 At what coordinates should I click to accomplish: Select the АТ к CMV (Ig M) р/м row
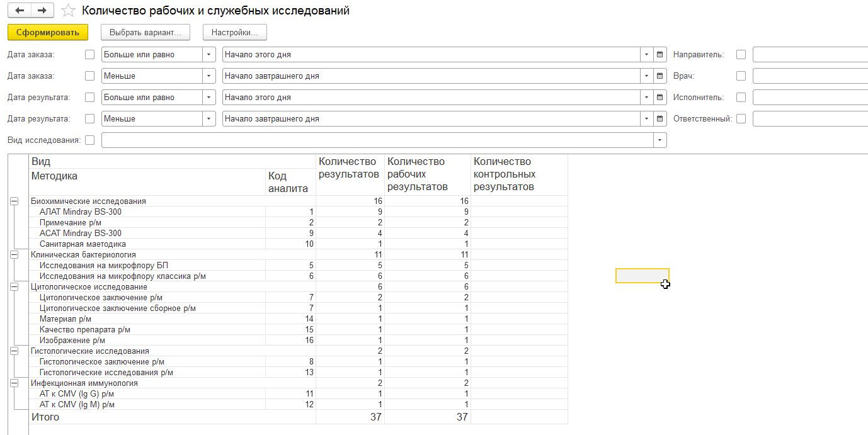pyautogui.click(x=298, y=405)
